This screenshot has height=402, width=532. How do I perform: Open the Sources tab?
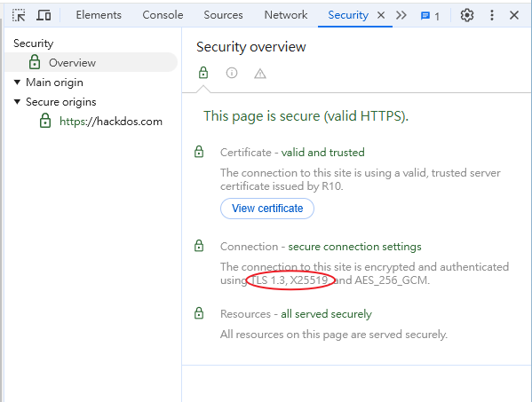[x=223, y=15]
